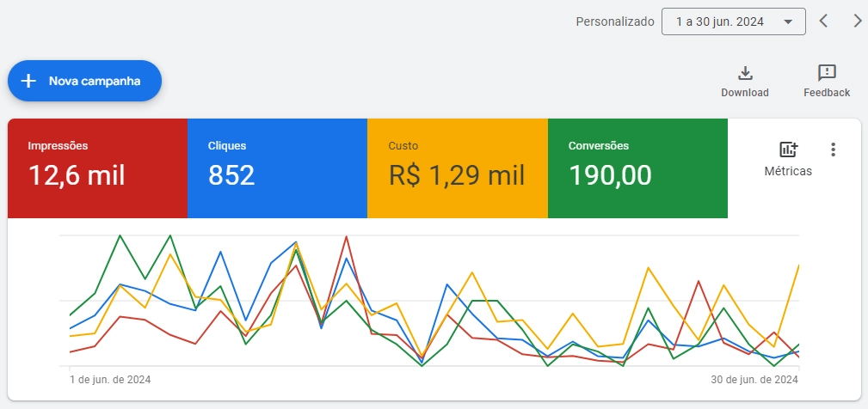Click the date dropdown caret arrow
The height and width of the screenshot is (409, 868).
click(x=788, y=22)
